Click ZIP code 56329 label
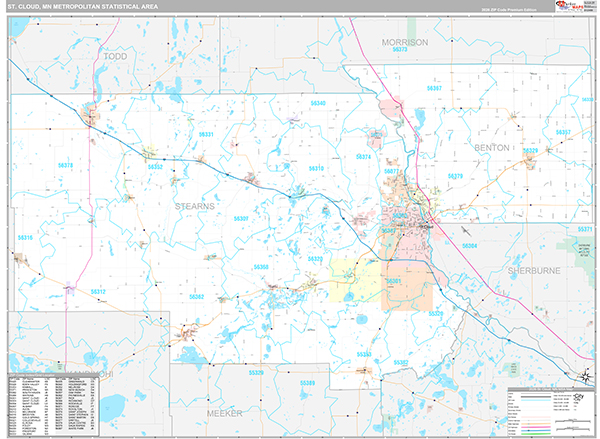The width and height of the screenshot is (600, 439). coord(530,151)
